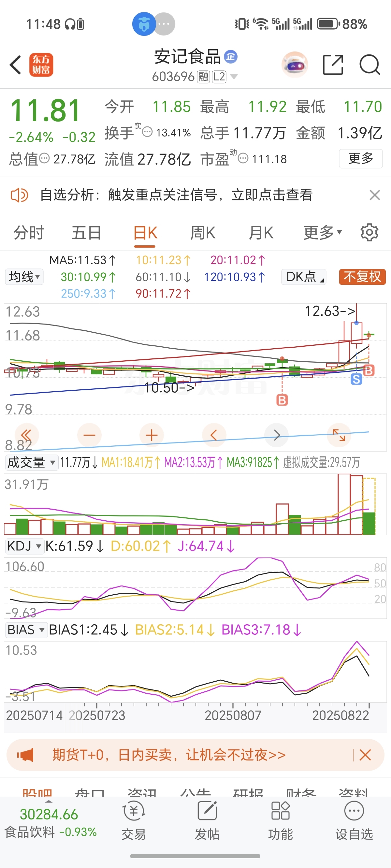Toggle the 不复权 adjustment button
This screenshot has height=868, width=391.
[x=362, y=277]
